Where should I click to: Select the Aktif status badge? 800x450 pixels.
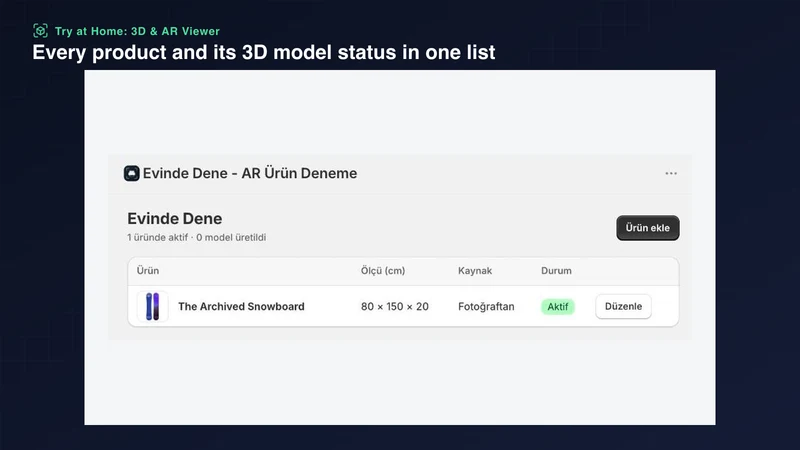pos(558,307)
